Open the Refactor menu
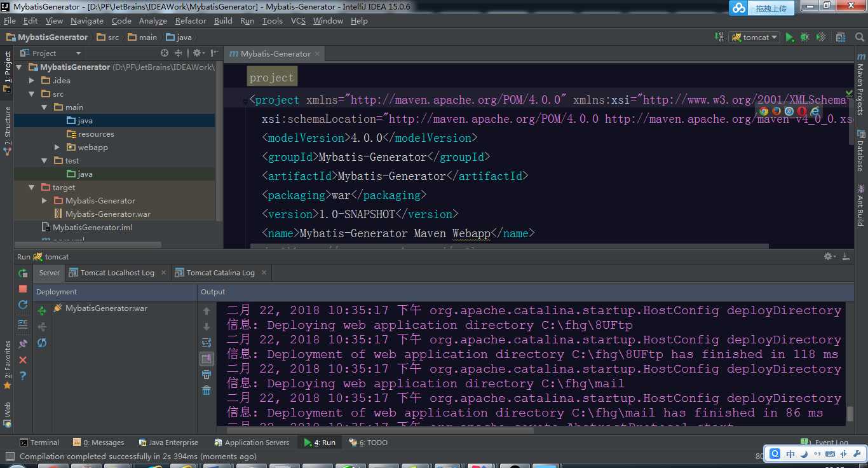The height and width of the screenshot is (468, 868). (191, 21)
